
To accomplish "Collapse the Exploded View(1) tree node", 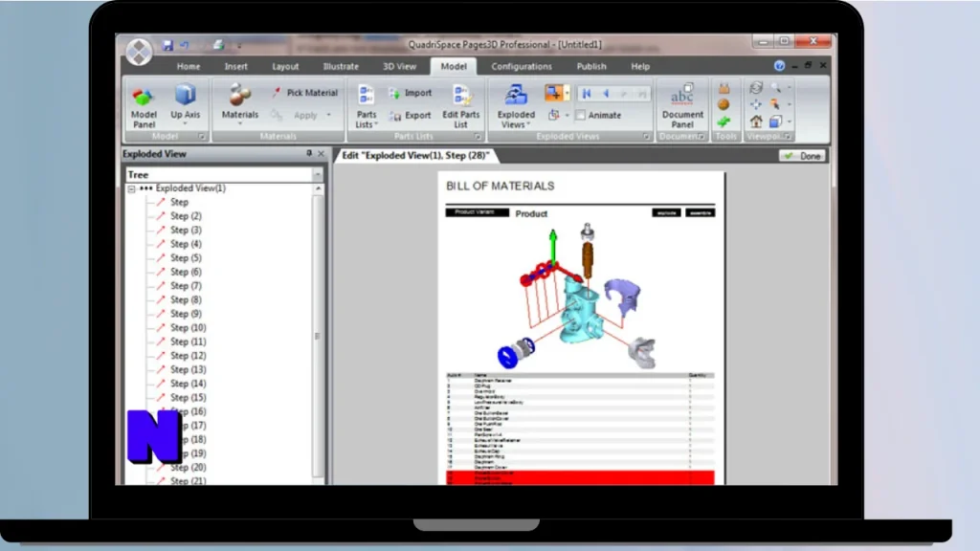I will click(132, 188).
